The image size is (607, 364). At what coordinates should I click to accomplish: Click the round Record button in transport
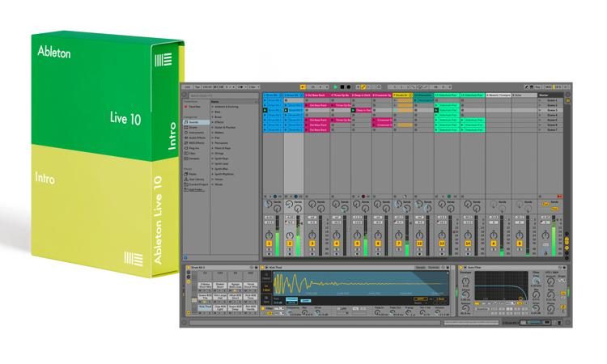tap(348, 87)
